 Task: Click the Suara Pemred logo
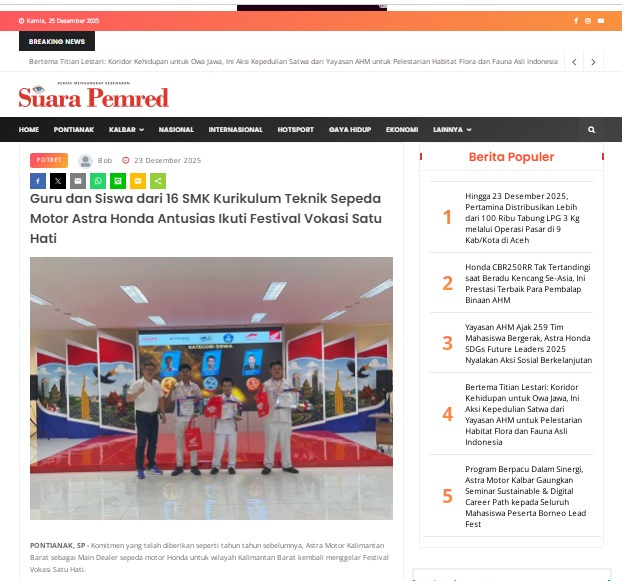(x=93, y=96)
